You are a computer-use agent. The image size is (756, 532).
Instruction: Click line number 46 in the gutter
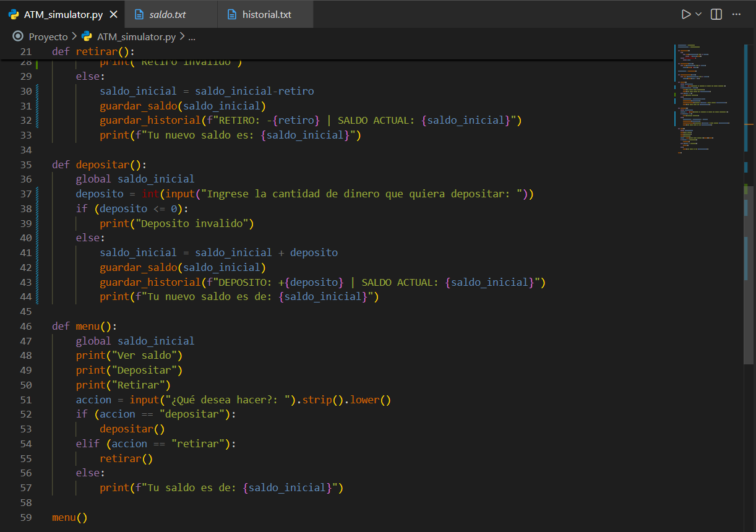coord(25,326)
